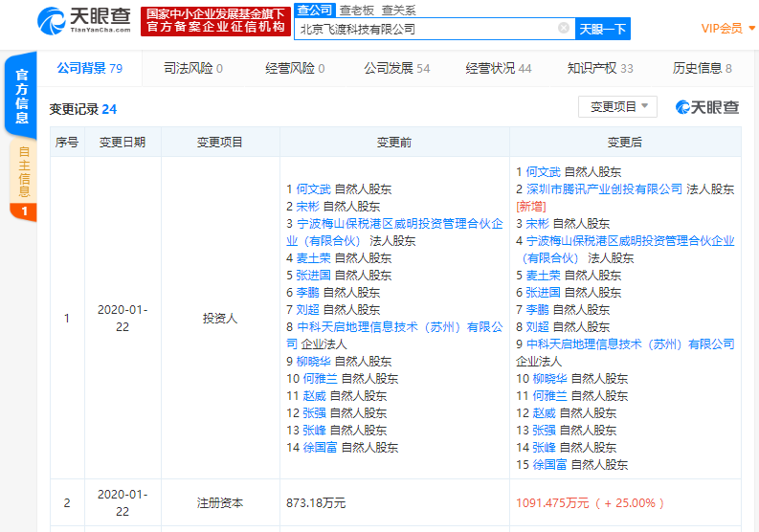Expand the 变更项目 filter dropdown
This screenshot has width=759, height=532.
(x=618, y=107)
